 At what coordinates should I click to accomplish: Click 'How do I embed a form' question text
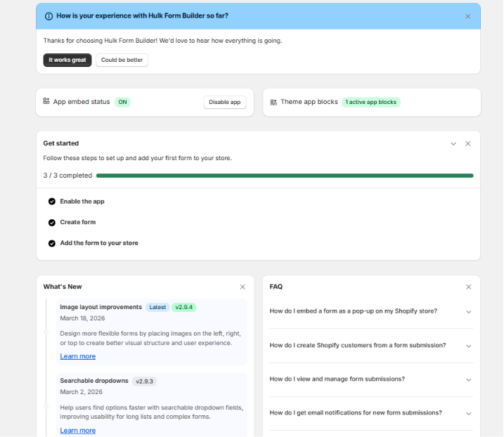point(354,311)
